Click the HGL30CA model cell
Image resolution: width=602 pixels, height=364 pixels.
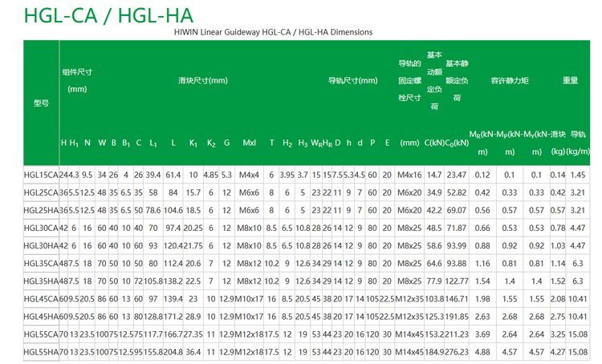(x=41, y=228)
